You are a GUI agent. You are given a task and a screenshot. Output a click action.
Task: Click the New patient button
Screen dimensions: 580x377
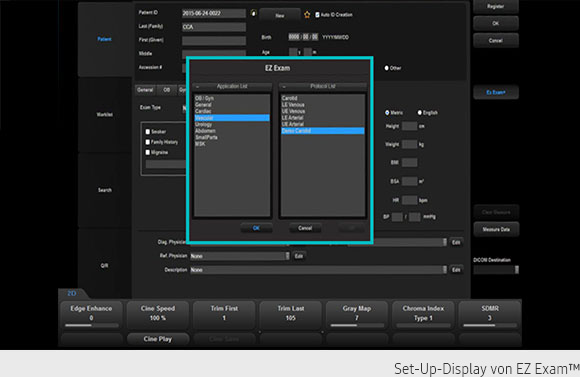click(280, 16)
